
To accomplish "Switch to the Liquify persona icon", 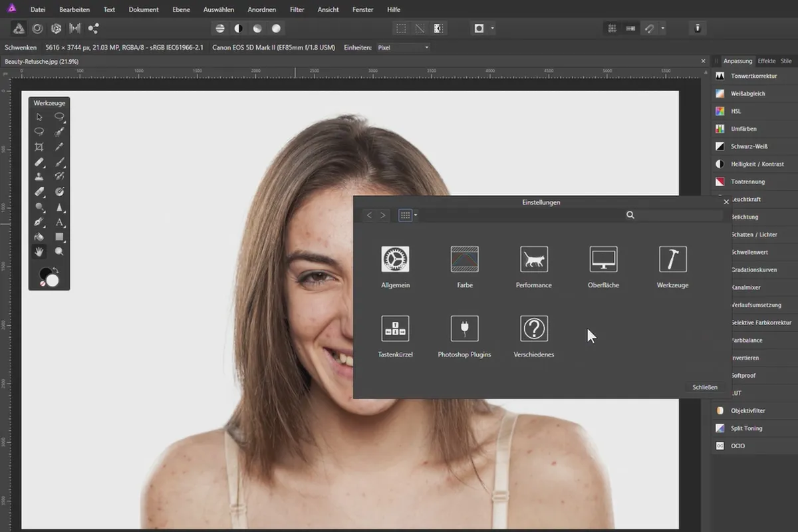I will tap(38, 29).
